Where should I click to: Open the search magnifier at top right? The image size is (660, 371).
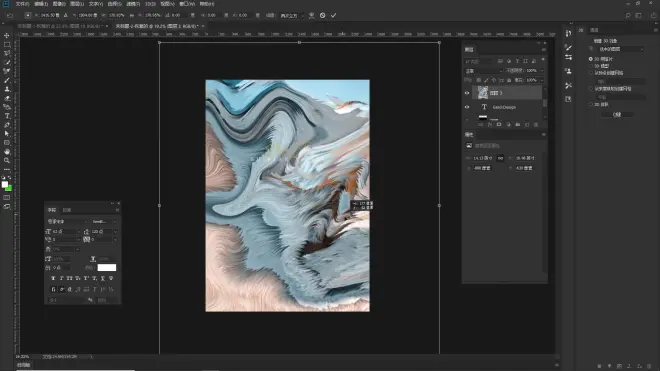628,15
